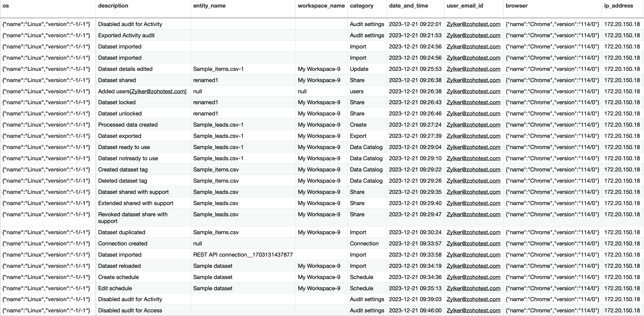Select Sample_items.csv-1 entity name cell

(x=218, y=69)
